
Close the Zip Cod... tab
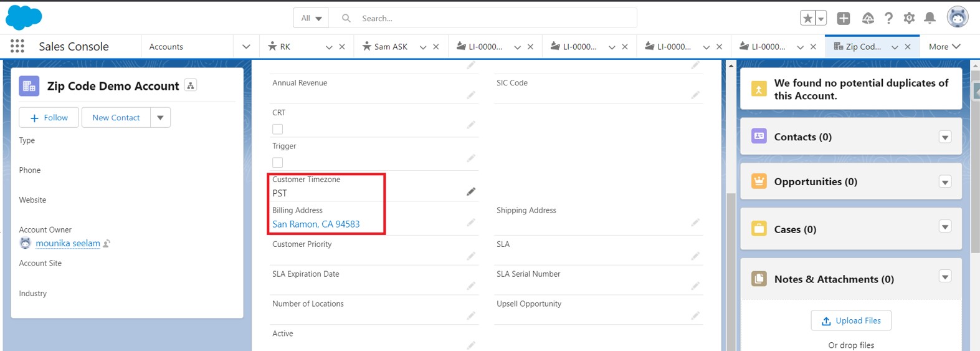(x=908, y=47)
